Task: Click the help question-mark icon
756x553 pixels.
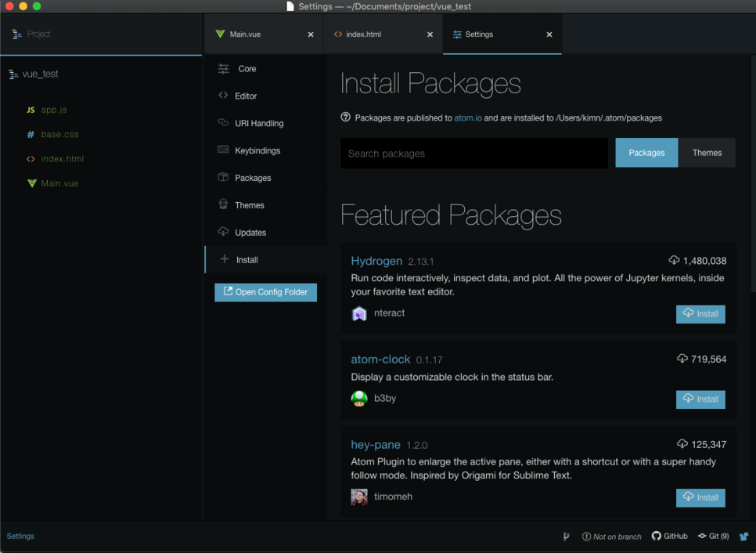Action: [x=345, y=117]
